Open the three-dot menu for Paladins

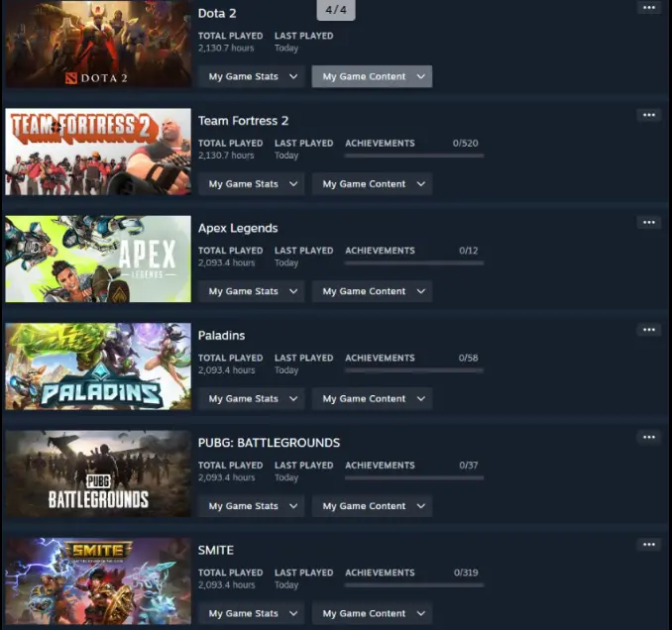click(649, 330)
